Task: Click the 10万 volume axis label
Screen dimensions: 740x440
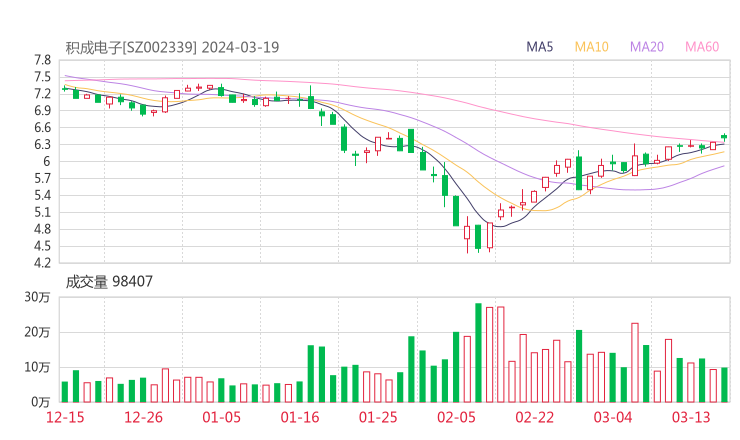Action: click(37, 367)
